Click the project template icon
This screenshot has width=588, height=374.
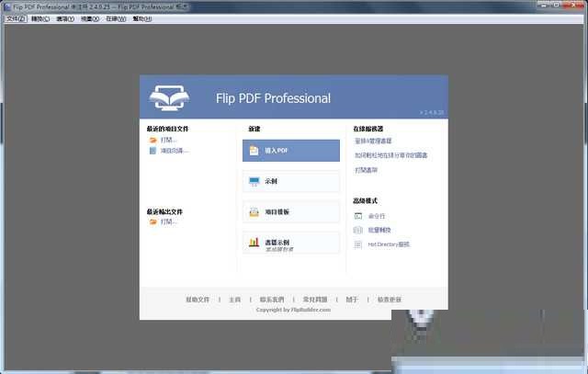(x=254, y=212)
